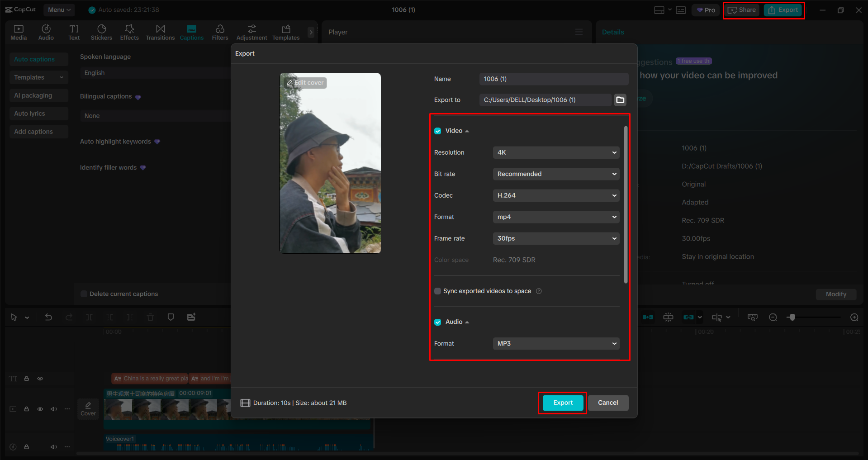
Task: Open the Effects panel
Action: (129, 32)
